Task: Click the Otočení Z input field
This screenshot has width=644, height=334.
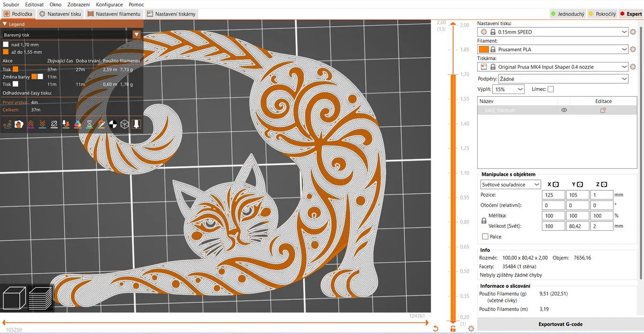Action: [602, 205]
